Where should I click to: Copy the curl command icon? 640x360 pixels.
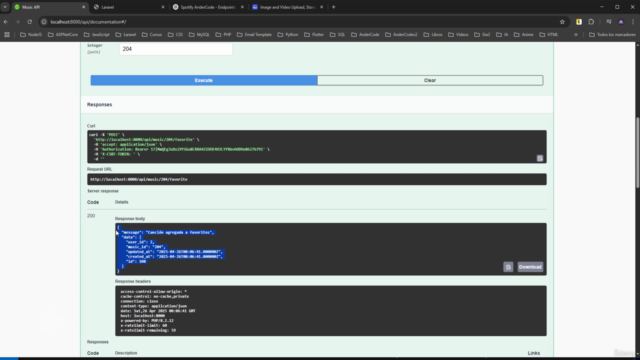(x=540, y=158)
